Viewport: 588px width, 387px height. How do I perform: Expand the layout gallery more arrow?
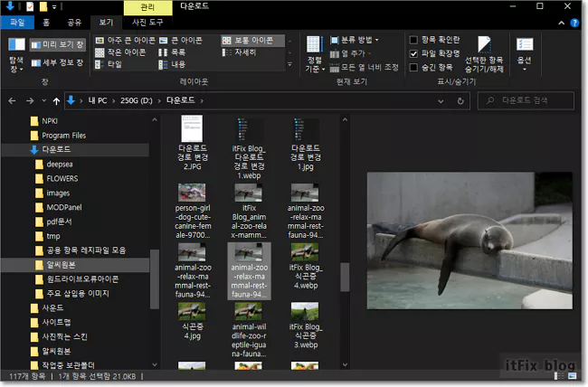point(289,64)
